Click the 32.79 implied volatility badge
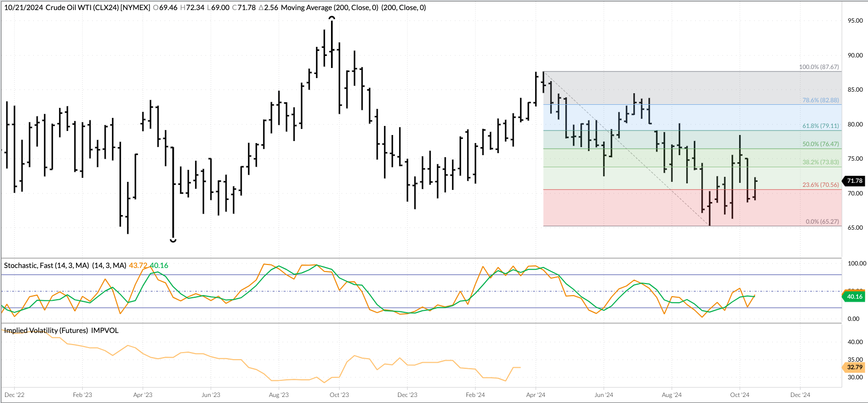 [854, 367]
